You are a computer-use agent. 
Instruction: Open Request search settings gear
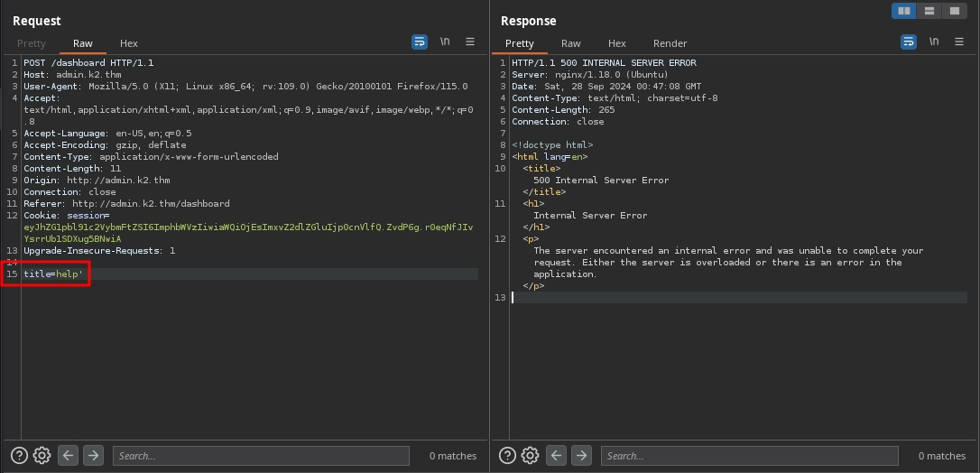pos(42,456)
